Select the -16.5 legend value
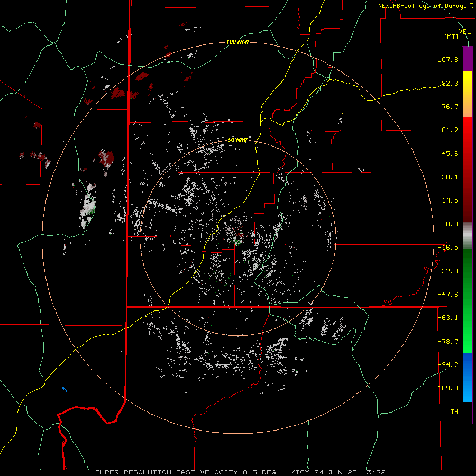 pyautogui.click(x=448, y=248)
